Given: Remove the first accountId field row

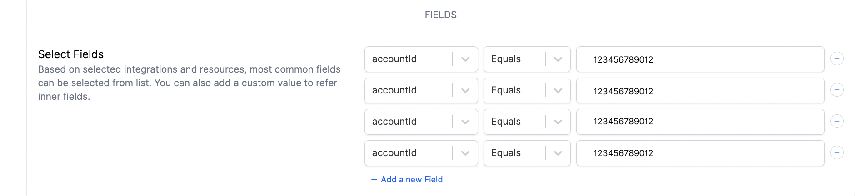Looking at the screenshot, I should (x=837, y=59).
